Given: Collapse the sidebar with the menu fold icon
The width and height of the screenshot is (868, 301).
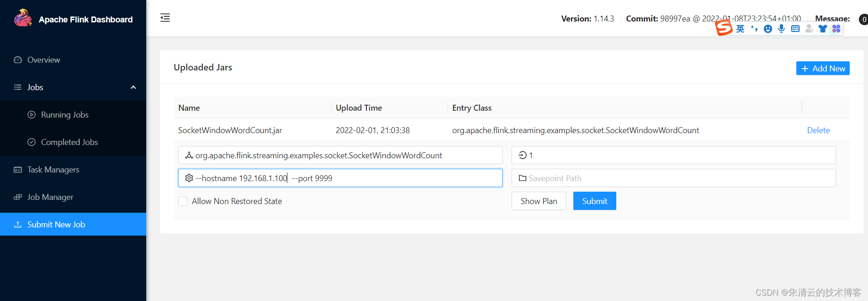Looking at the screenshot, I should [165, 18].
